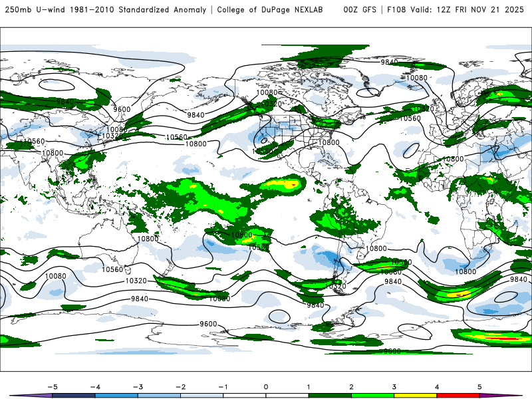Click the '-2' colorbar tick label

tap(180, 387)
